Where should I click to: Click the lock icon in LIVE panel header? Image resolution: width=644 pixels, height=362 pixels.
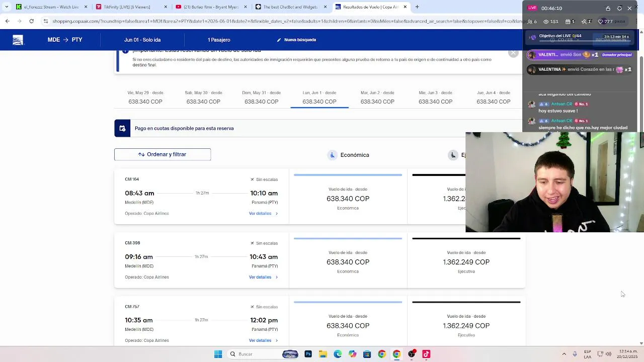[608, 8]
